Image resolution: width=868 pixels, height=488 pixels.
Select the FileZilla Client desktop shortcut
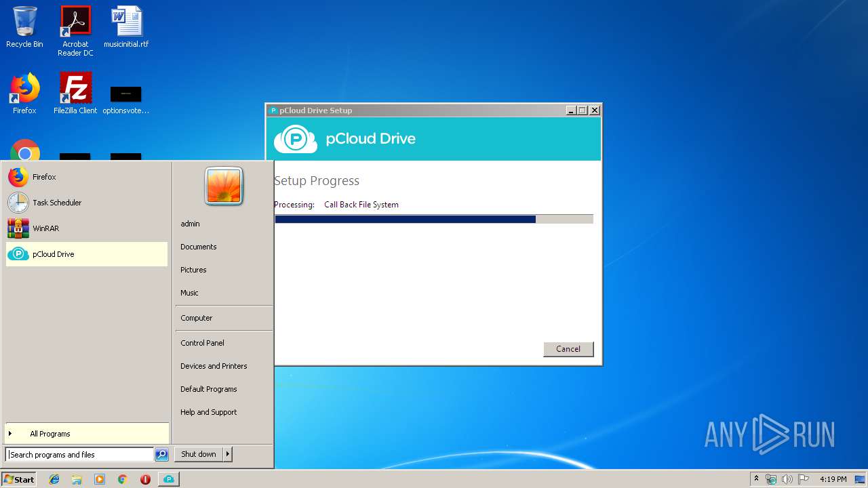pos(75,94)
